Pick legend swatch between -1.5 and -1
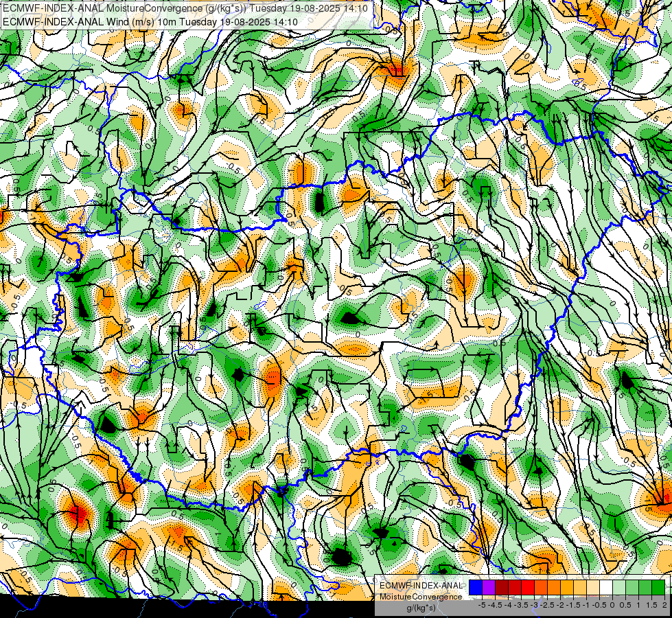Screen dimensions: 672x618 [580, 587]
